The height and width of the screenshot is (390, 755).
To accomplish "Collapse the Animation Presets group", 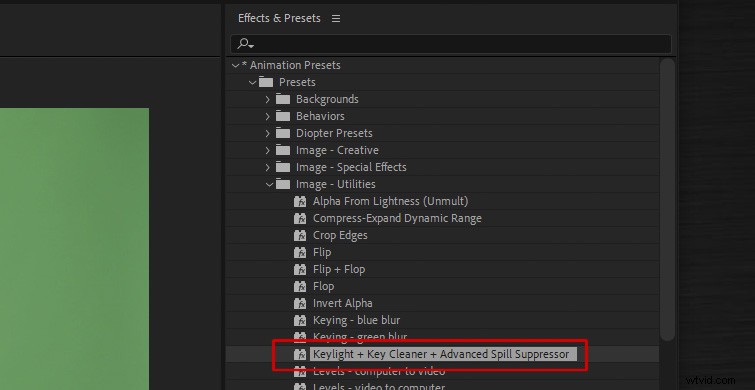I will (235, 65).
